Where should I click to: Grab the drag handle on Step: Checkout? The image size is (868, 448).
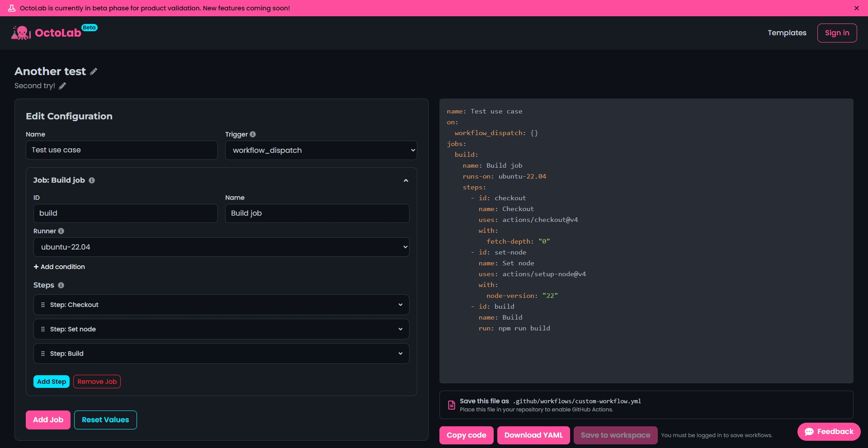click(43, 305)
